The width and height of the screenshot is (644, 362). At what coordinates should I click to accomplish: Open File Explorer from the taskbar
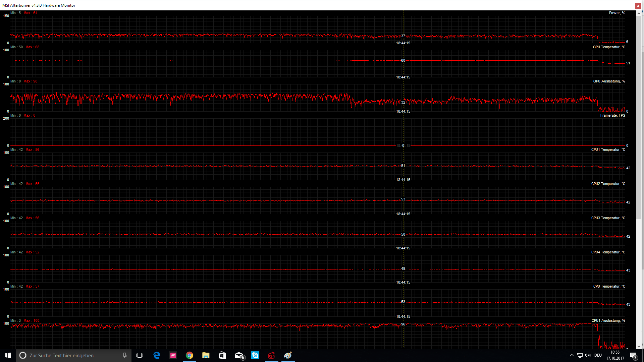pos(206,355)
